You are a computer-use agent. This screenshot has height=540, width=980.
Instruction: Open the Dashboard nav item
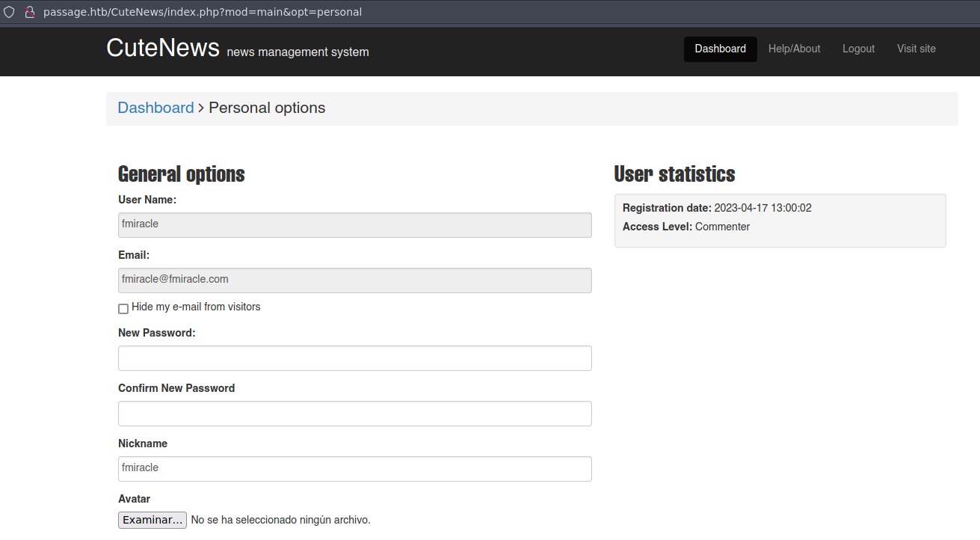[x=720, y=49]
